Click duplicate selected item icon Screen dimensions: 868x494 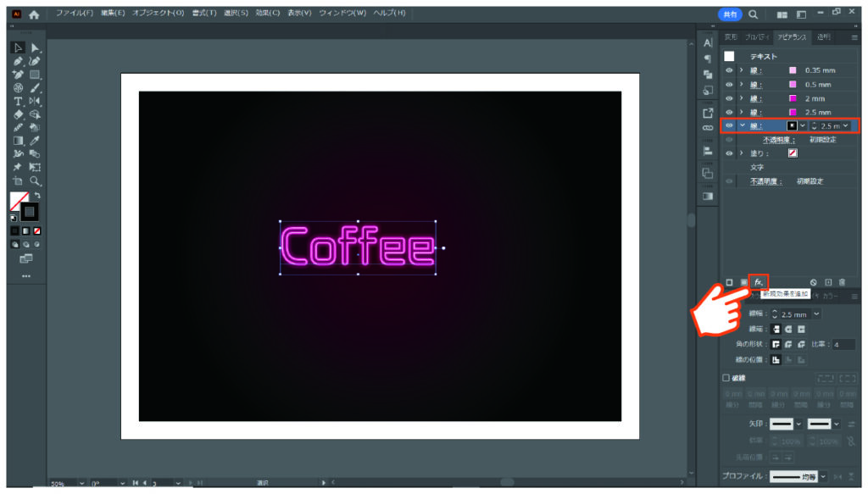tap(828, 282)
